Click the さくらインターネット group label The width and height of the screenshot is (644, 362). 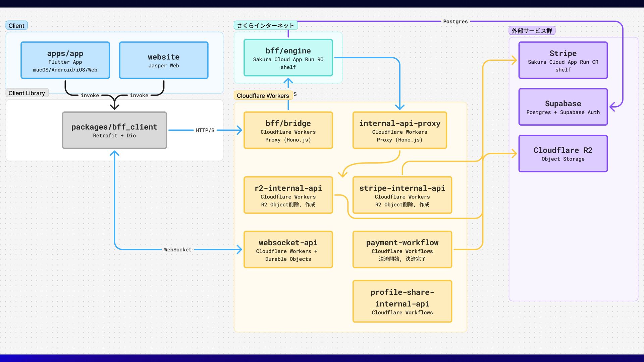265,25
